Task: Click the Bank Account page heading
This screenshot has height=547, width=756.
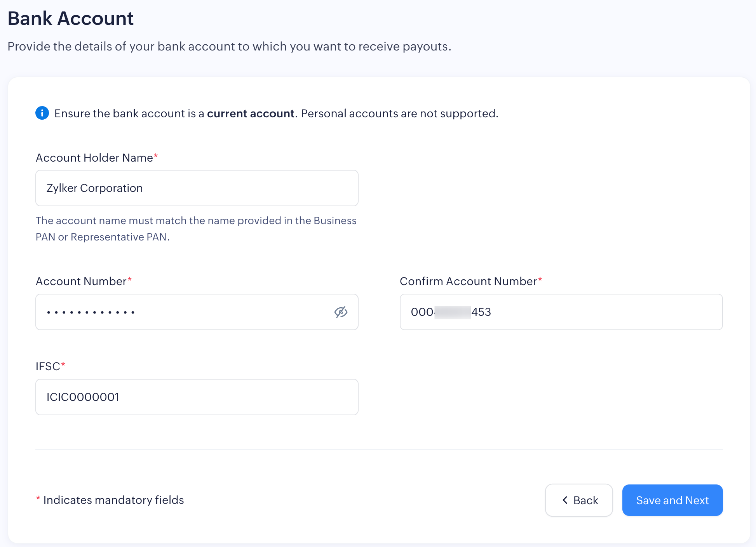Action: point(71,18)
